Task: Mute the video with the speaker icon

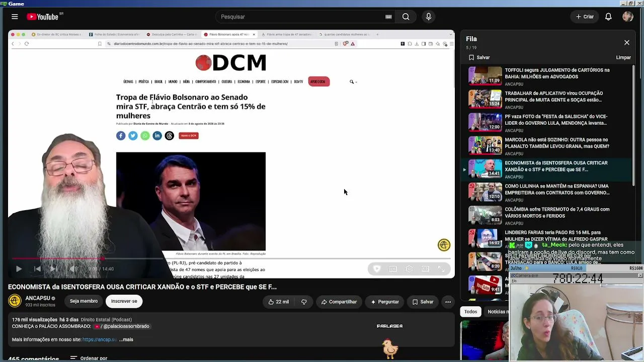Action: point(73,269)
